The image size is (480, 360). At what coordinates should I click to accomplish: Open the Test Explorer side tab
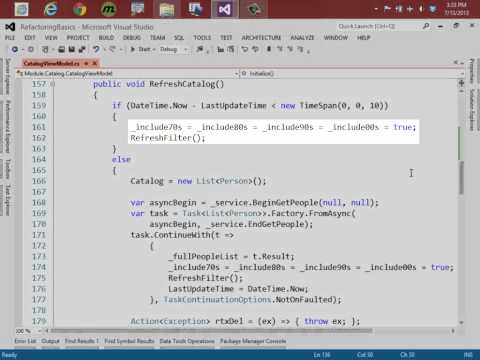coord(7,200)
